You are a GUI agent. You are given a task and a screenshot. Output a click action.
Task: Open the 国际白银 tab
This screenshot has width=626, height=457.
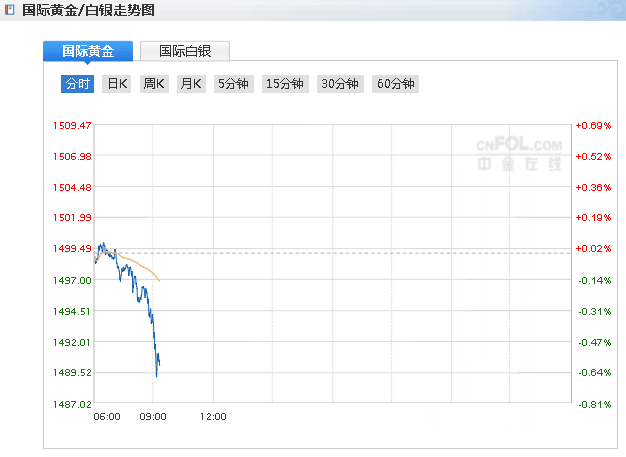coord(185,51)
